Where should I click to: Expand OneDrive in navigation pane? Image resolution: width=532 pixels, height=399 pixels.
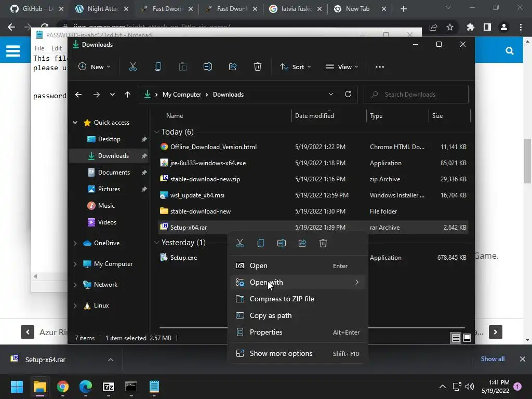[75, 243]
